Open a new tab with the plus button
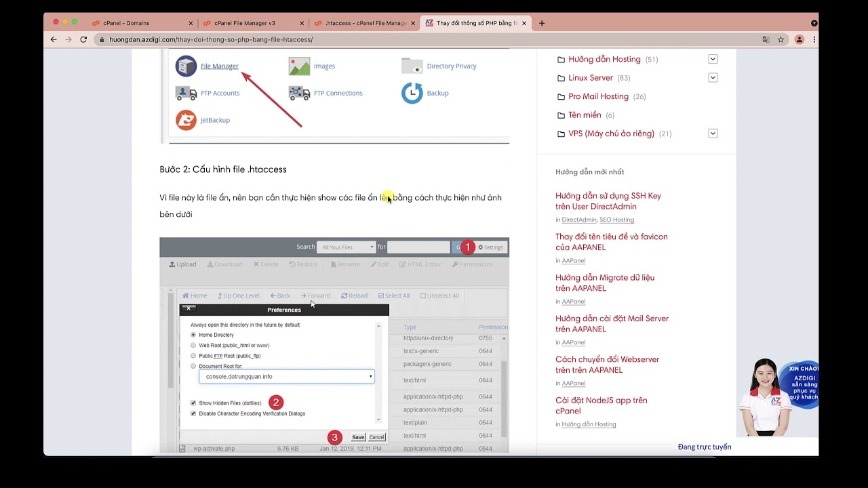Viewport: 868px width, 488px height. (x=541, y=23)
